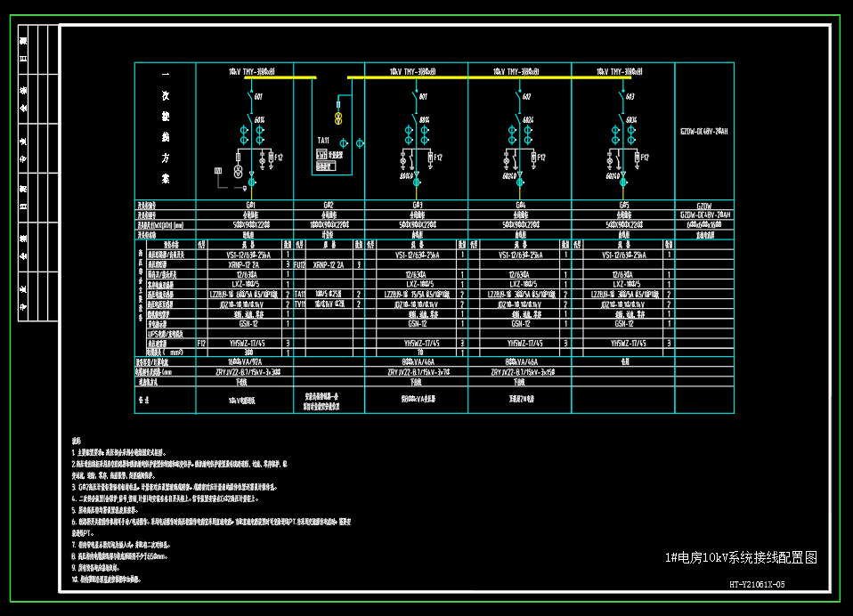This screenshot has height=616, width=853.
Task: Select the "1000X900X2200" dimension cell
Action: tap(329, 224)
